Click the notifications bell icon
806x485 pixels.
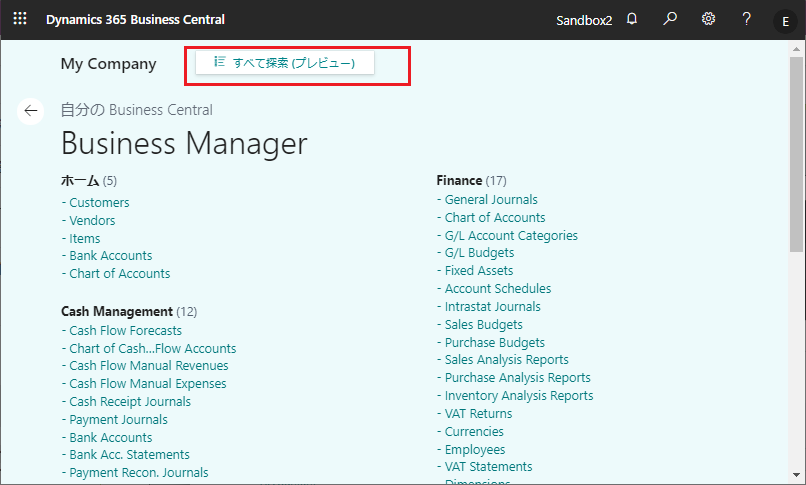[632, 20]
